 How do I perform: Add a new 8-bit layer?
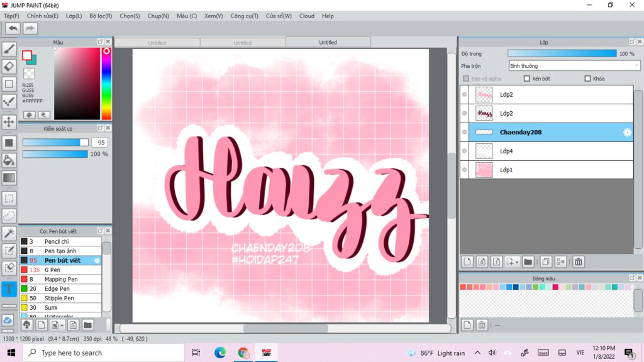pyautogui.click(x=482, y=262)
